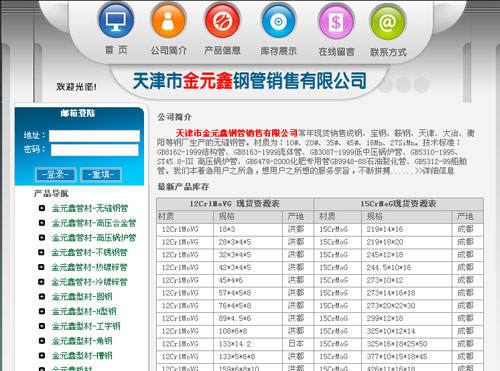Click the 133*14.2 specification cell
Viewport: 500px width, 371px height.
tap(248, 344)
